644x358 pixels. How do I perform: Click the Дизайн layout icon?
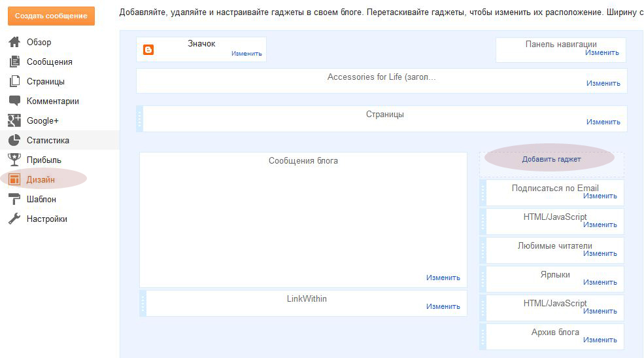[14, 179]
